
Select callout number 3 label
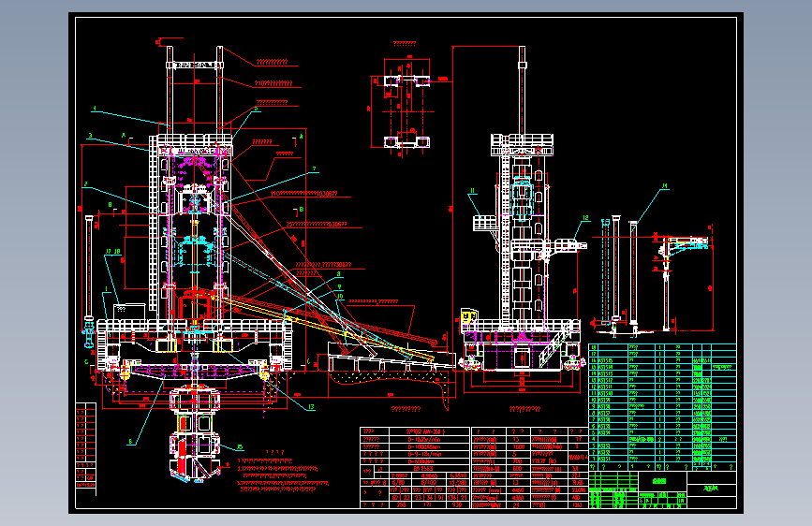(90, 136)
